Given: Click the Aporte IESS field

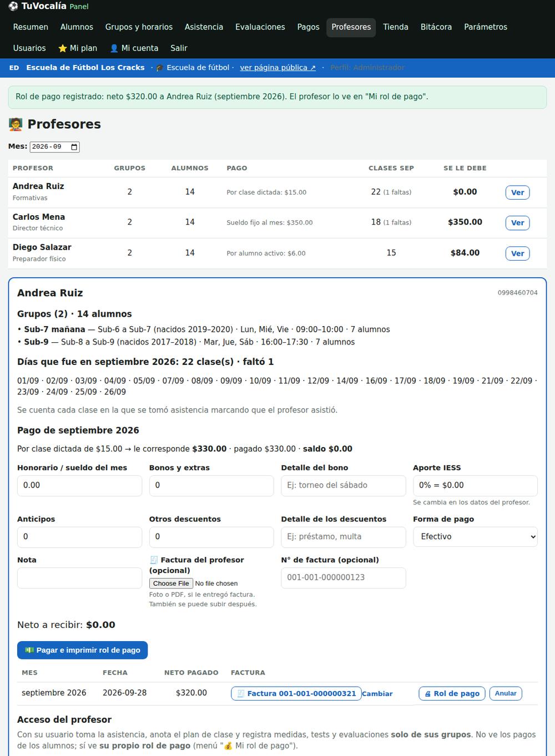Looking at the screenshot, I should [x=475, y=485].
